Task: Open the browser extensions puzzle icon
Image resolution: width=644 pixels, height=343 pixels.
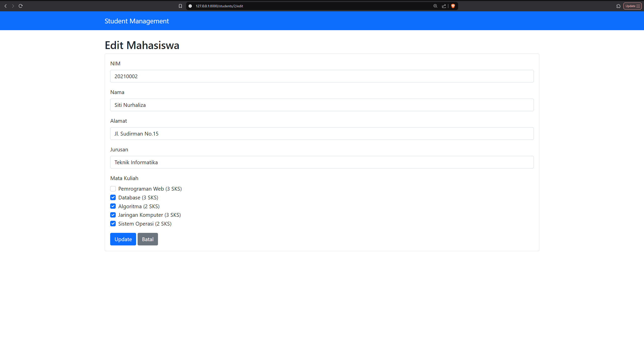Action: (x=619, y=6)
